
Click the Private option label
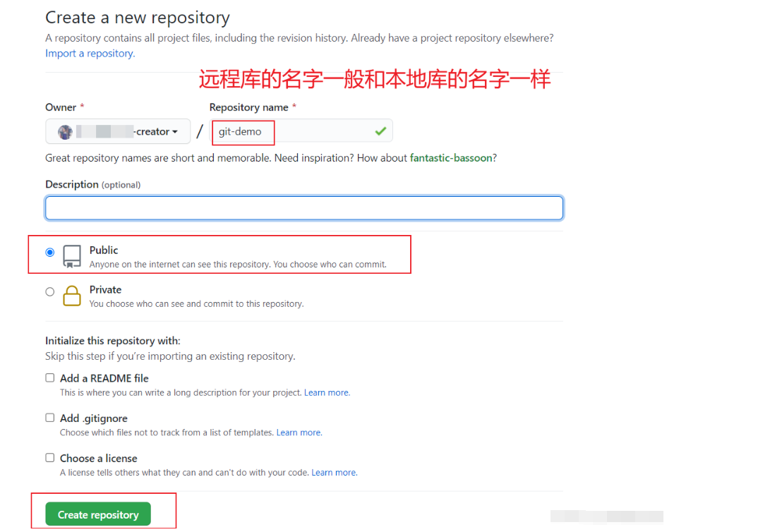pos(105,290)
